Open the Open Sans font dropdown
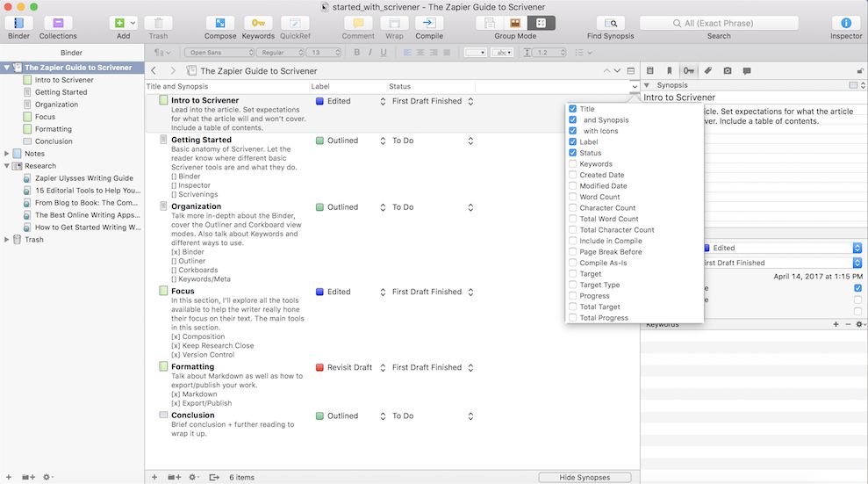The width and height of the screenshot is (868, 484). tap(207, 53)
